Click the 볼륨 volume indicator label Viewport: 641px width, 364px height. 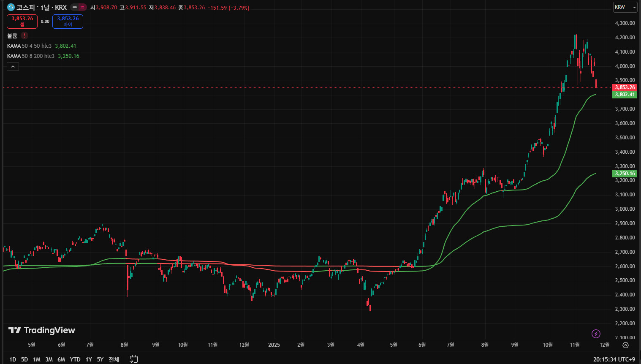click(12, 36)
